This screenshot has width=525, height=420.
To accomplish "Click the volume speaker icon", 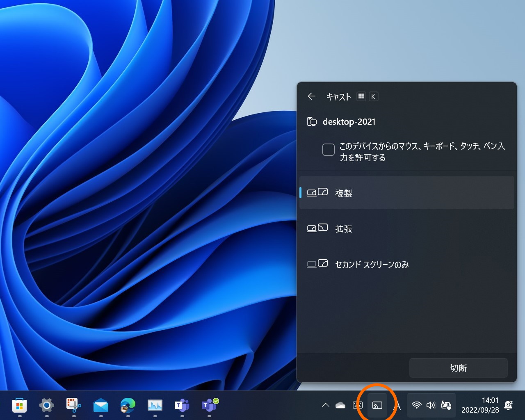I will [431, 405].
